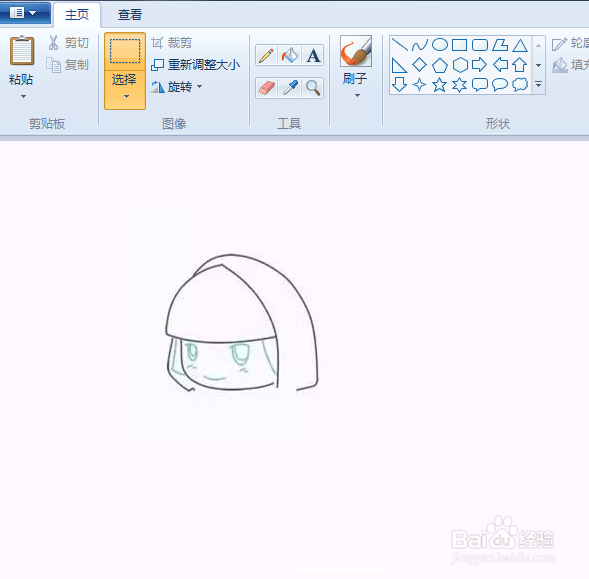Select the Line shape

[x=400, y=45]
